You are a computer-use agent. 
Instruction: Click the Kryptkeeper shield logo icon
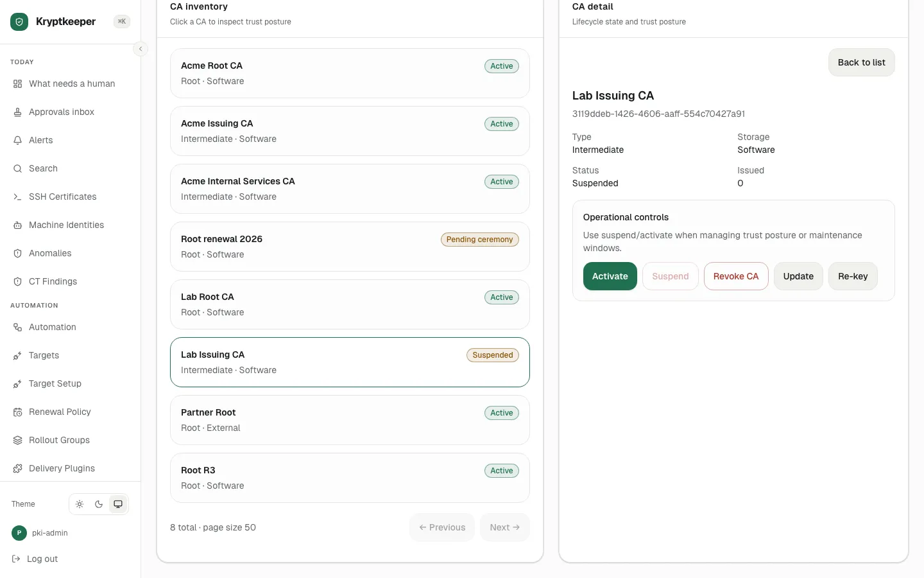(x=19, y=22)
